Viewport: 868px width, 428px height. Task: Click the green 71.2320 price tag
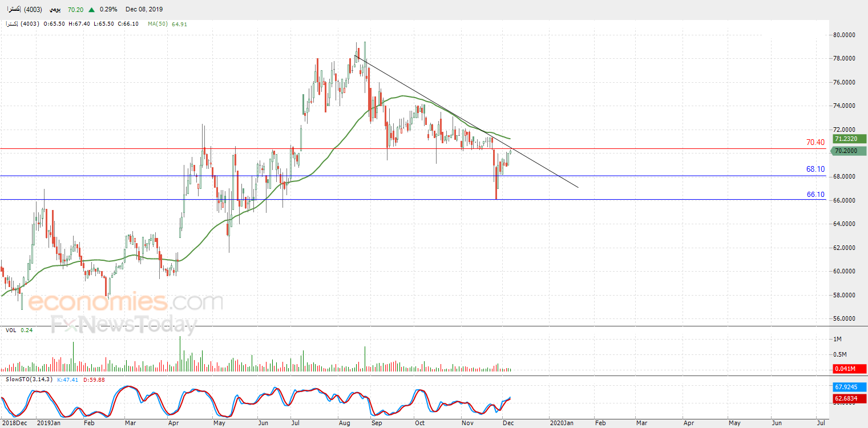(x=850, y=139)
